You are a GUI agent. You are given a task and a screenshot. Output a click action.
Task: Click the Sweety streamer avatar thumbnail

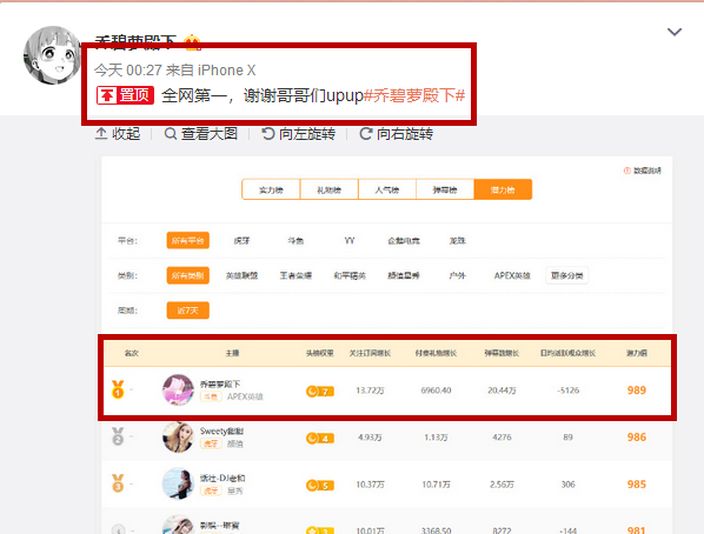click(x=178, y=437)
